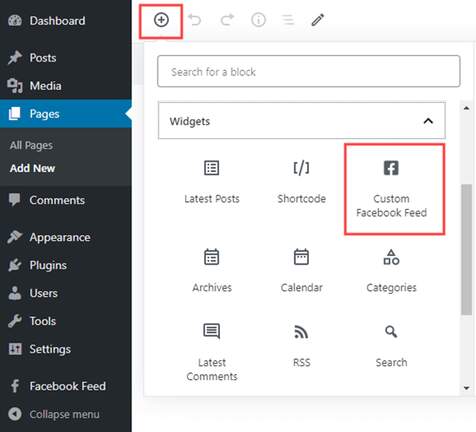Open the Add block inserter plus icon
Image resolution: width=476 pixels, height=432 pixels.
[161, 20]
